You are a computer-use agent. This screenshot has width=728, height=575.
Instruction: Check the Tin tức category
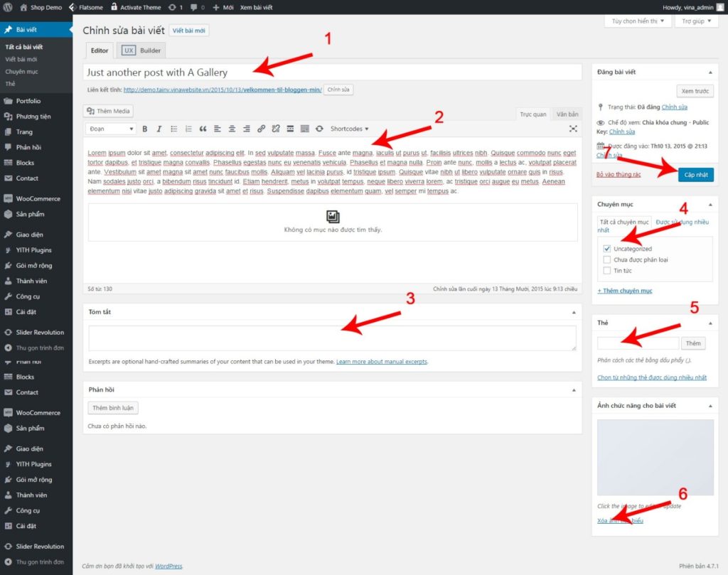[x=606, y=270]
